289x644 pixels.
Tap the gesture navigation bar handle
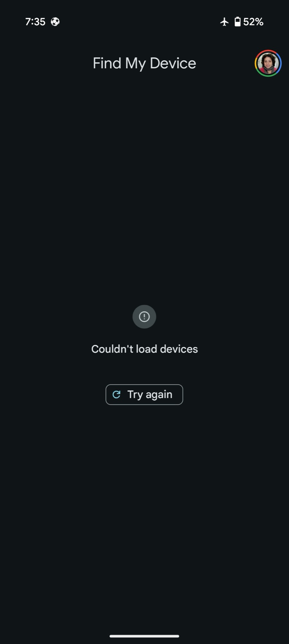pos(144,636)
